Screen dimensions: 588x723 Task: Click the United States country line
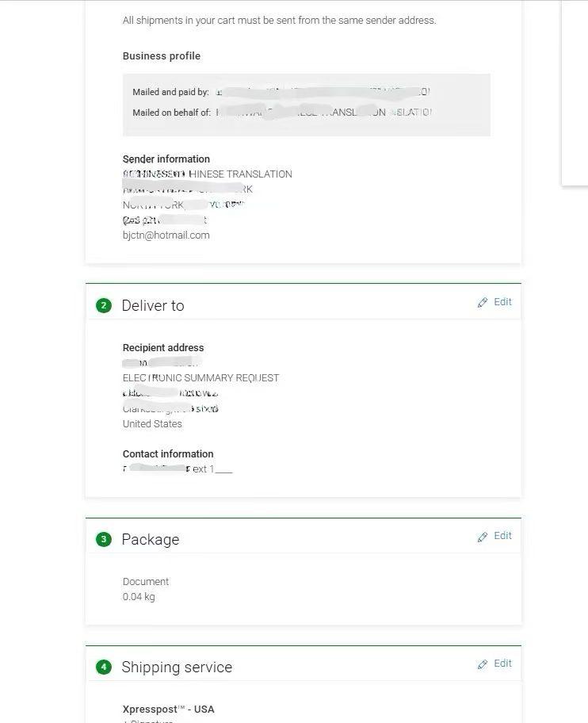pyautogui.click(x=152, y=424)
